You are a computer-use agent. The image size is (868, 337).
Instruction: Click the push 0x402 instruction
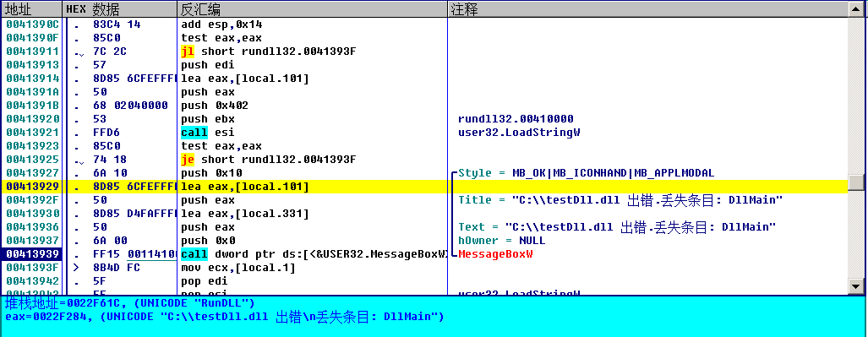pyautogui.click(x=215, y=106)
